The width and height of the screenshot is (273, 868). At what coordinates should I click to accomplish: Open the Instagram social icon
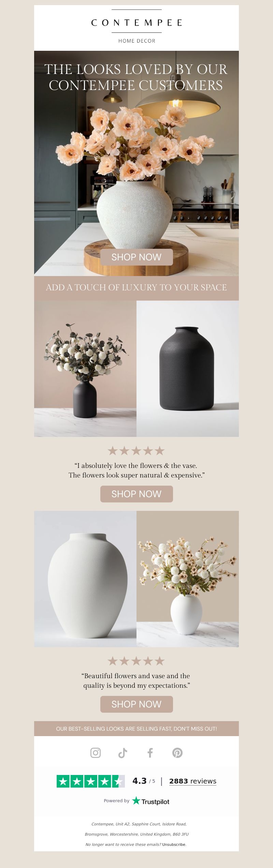click(96, 752)
